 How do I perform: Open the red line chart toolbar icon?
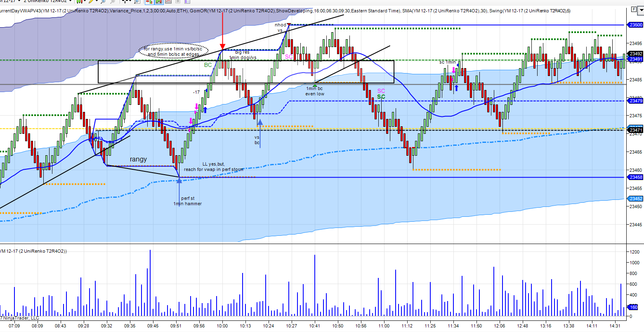click(x=168, y=1)
